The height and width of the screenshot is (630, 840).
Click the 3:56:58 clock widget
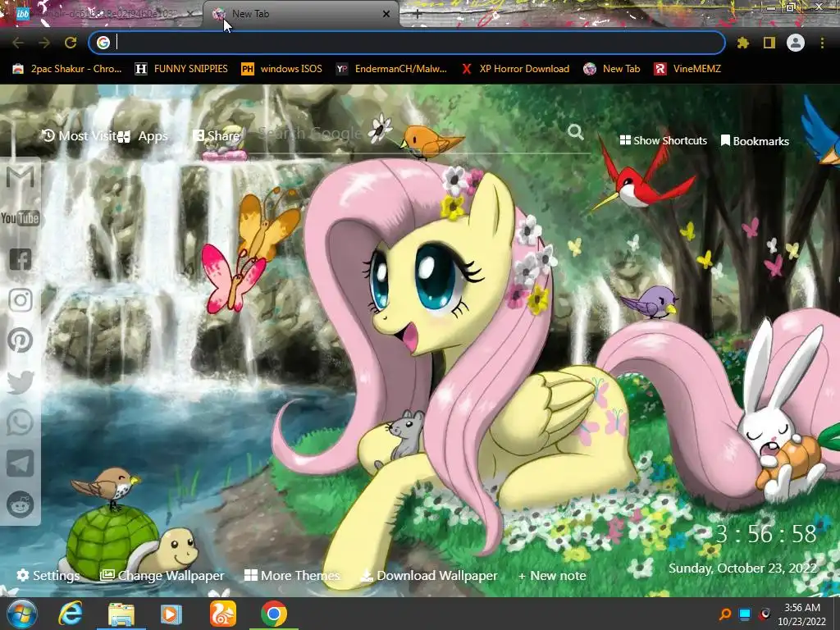(766, 534)
